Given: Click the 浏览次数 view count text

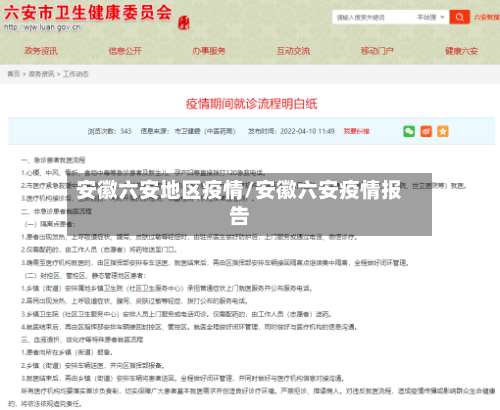Looking at the screenshot, I should (110, 131).
